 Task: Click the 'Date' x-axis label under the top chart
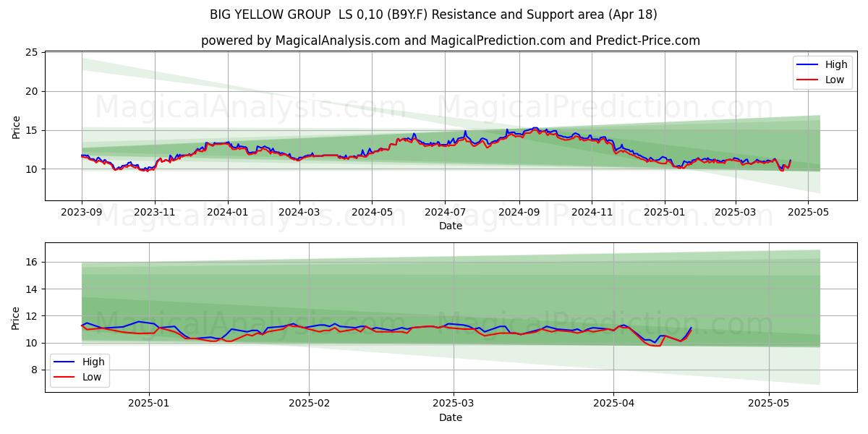(x=450, y=226)
